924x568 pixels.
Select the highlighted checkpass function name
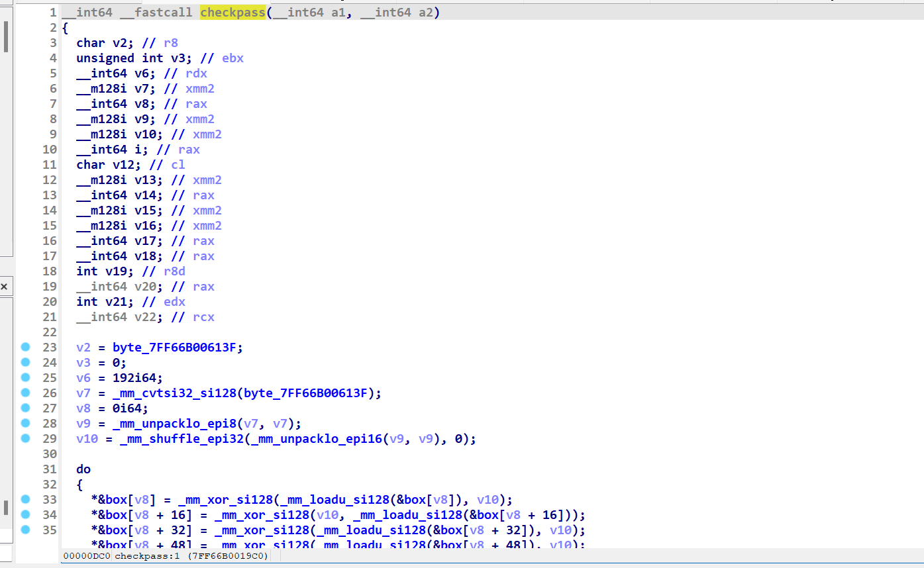click(232, 13)
